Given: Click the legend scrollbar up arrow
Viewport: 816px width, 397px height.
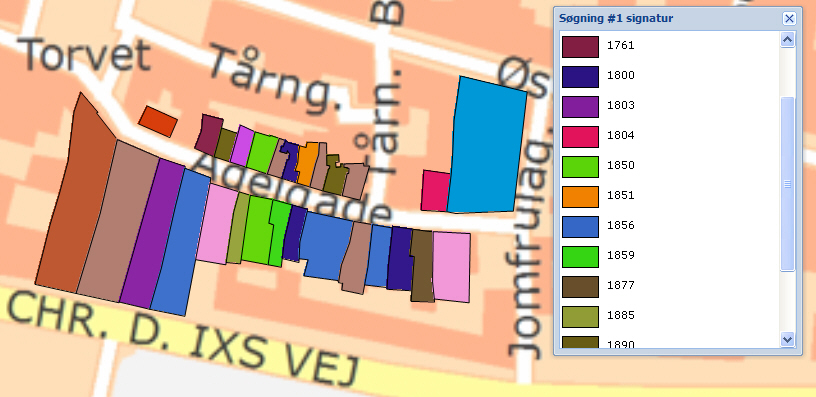Looking at the screenshot, I should pyautogui.click(x=787, y=40).
